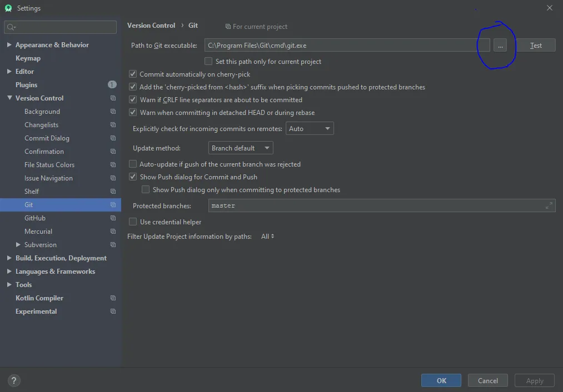Screen dimensions: 563x392
Task: Click the project-level icon next to GitHub
Action: [x=113, y=218]
